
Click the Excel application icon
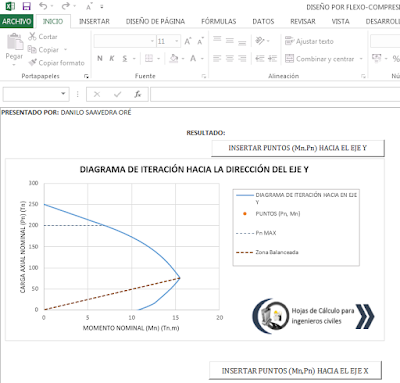point(10,6)
